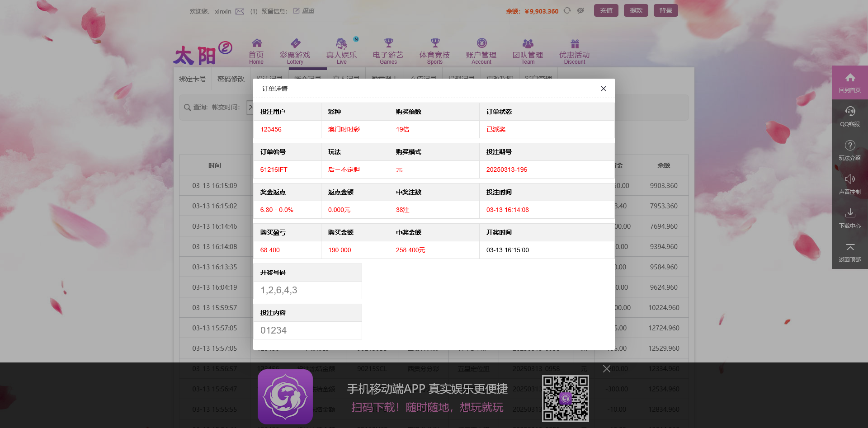Image resolution: width=868 pixels, height=428 pixels.
Task: Close the 订单详情 order detail dialog
Action: (x=604, y=89)
